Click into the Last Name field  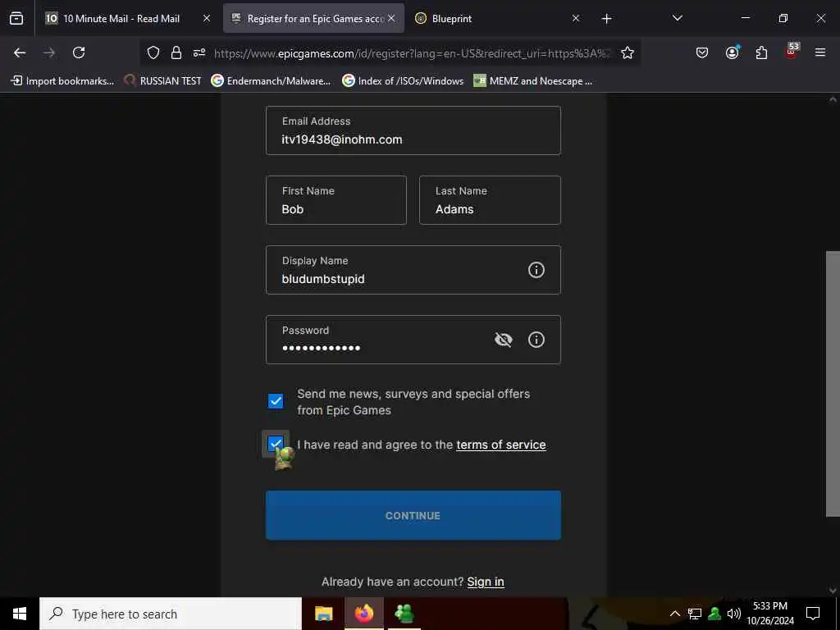[490, 200]
